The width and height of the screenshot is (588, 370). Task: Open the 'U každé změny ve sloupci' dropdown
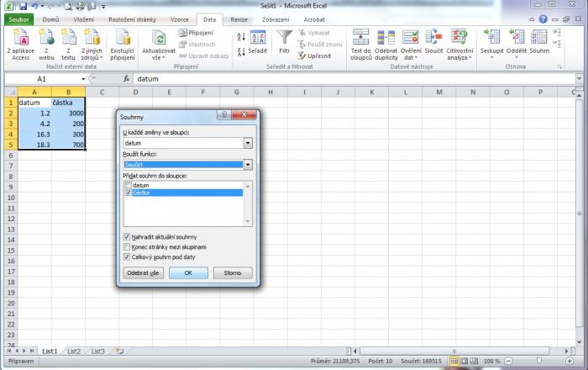pyautogui.click(x=248, y=144)
